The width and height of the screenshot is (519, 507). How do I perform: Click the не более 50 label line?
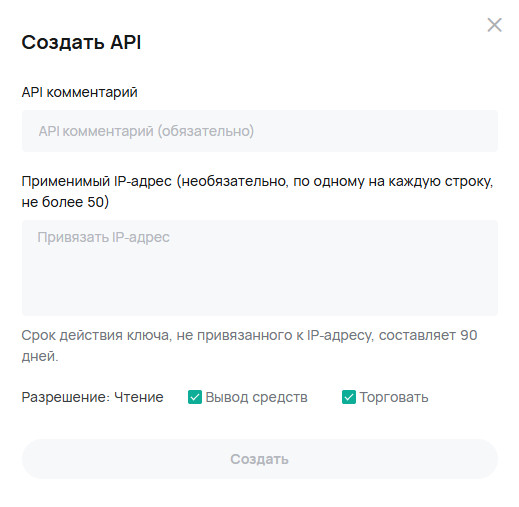[65, 202]
